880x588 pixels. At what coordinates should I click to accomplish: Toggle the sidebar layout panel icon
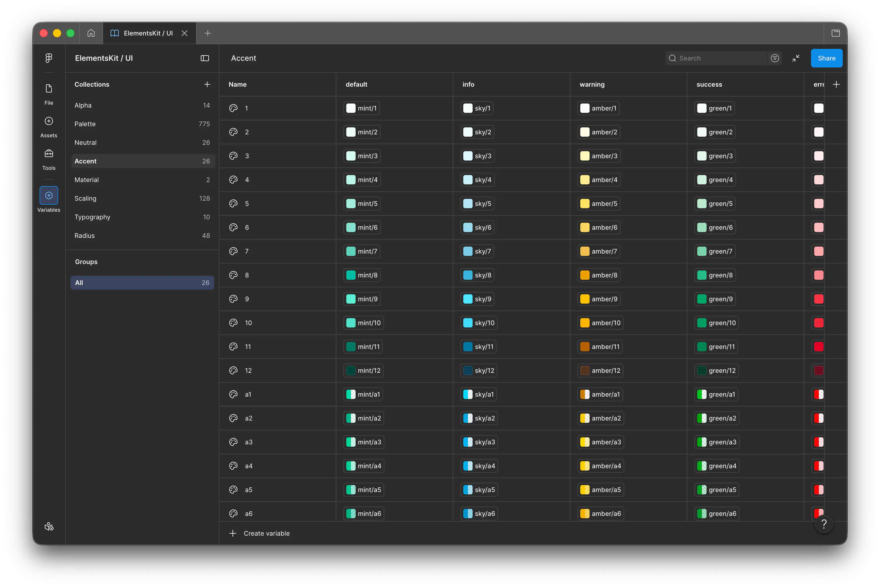pos(205,58)
